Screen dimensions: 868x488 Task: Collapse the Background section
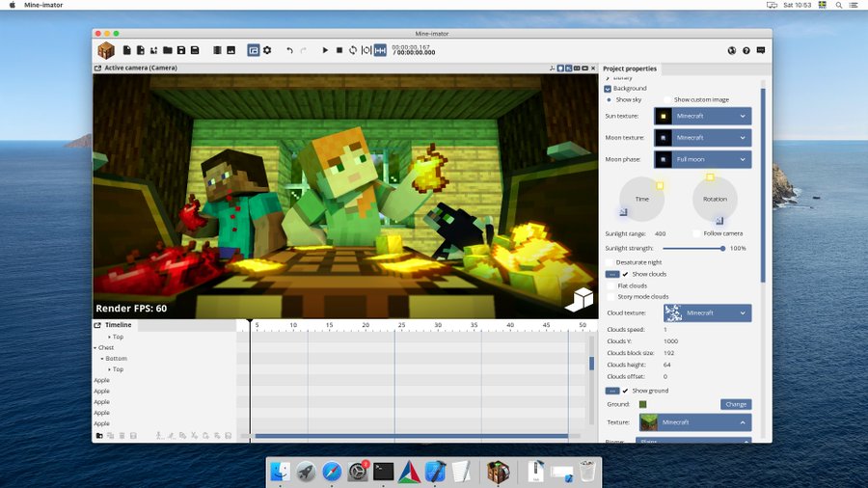pyautogui.click(x=608, y=89)
